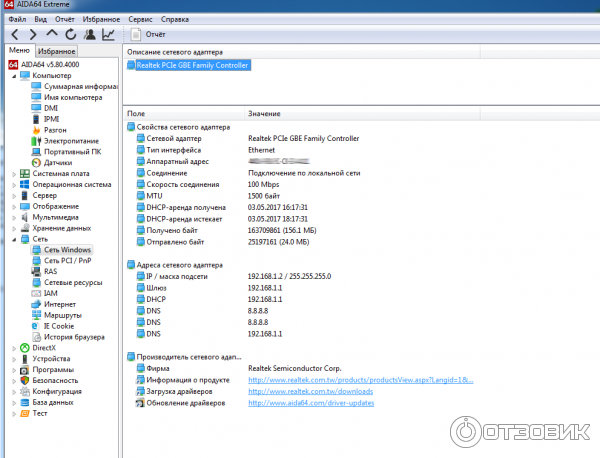Go up one level with the up arrow

click(52, 34)
